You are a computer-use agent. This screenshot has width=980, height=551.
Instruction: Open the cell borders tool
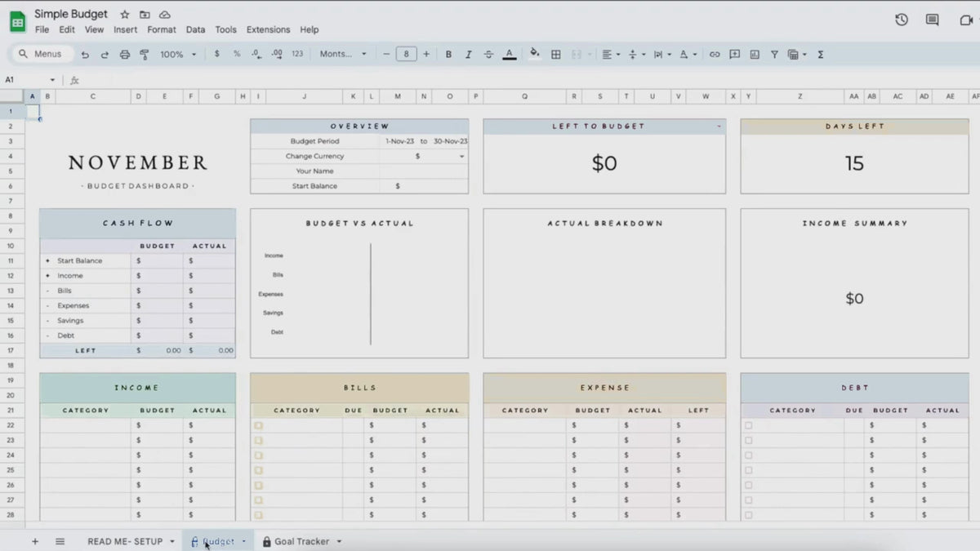pos(556,55)
